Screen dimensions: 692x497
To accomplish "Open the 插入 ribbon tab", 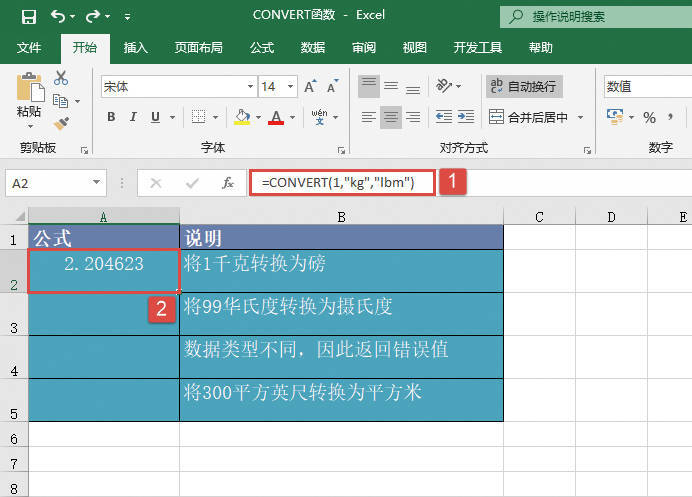I will [x=136, y=47].
